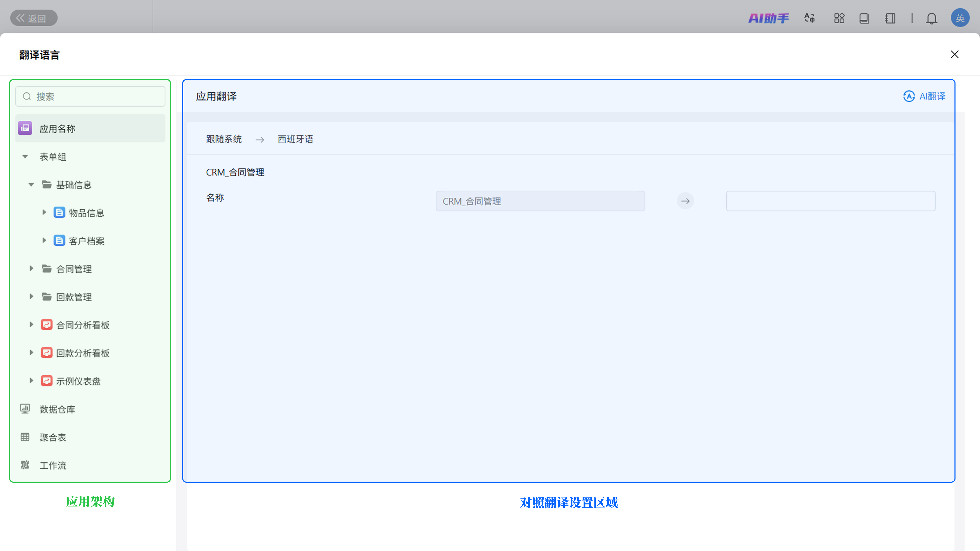Click the AI助手 logo in top bar
Viewport: 980px width, 551px height.
pyautogui.click(x=768, y=18)
